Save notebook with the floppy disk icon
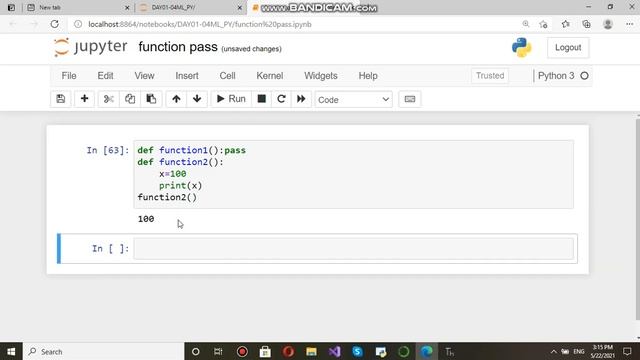Image resolution: width=640 pixels, height=360 pixels. coord(61,99)
